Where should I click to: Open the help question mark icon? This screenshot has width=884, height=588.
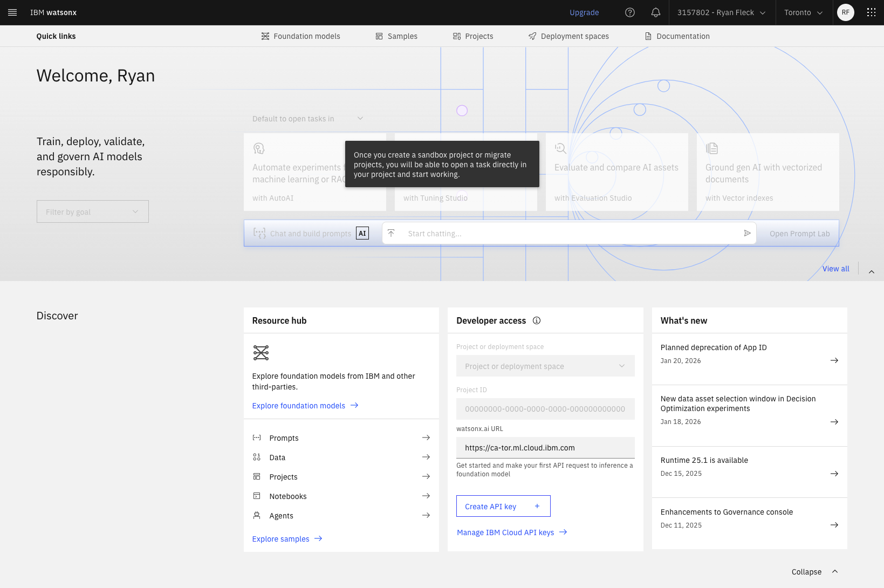pyautogui.click(x=629, y=12)
